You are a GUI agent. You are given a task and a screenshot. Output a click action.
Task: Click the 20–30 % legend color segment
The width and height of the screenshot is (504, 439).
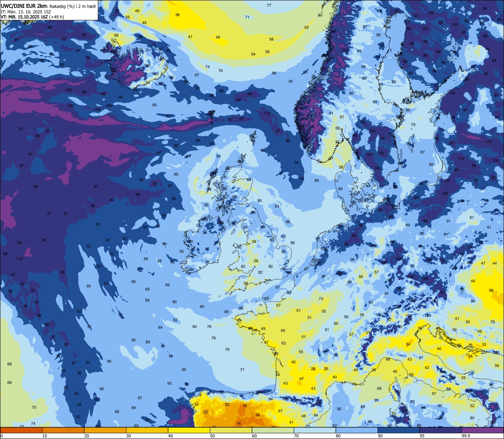[x=105, y=430]
